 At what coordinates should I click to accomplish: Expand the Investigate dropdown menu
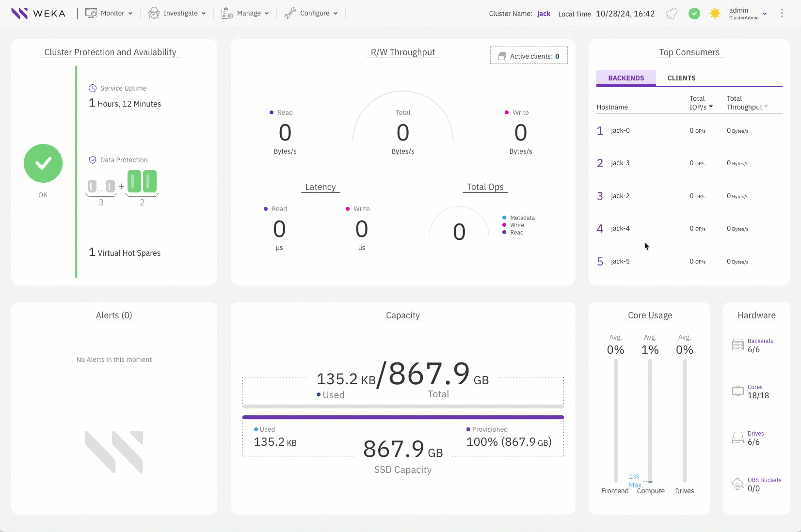177,14
